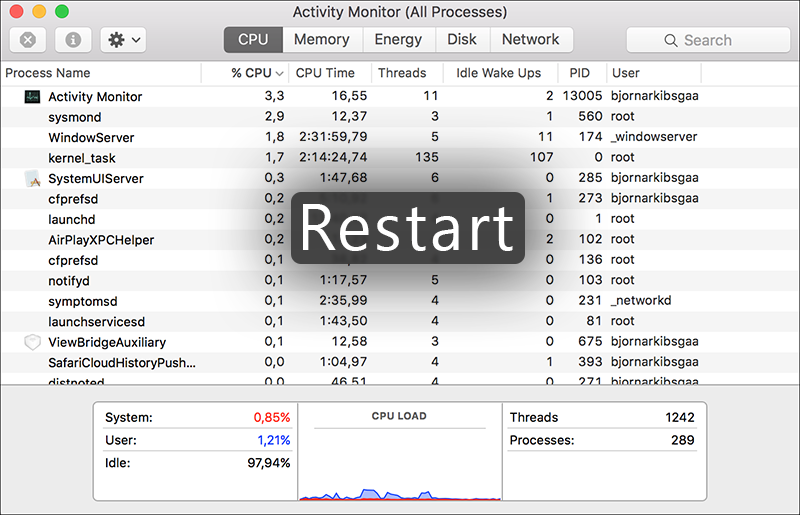Select the notifyd process row
Image resolution: width=800 pixels, height=515 pixels.
400,281
